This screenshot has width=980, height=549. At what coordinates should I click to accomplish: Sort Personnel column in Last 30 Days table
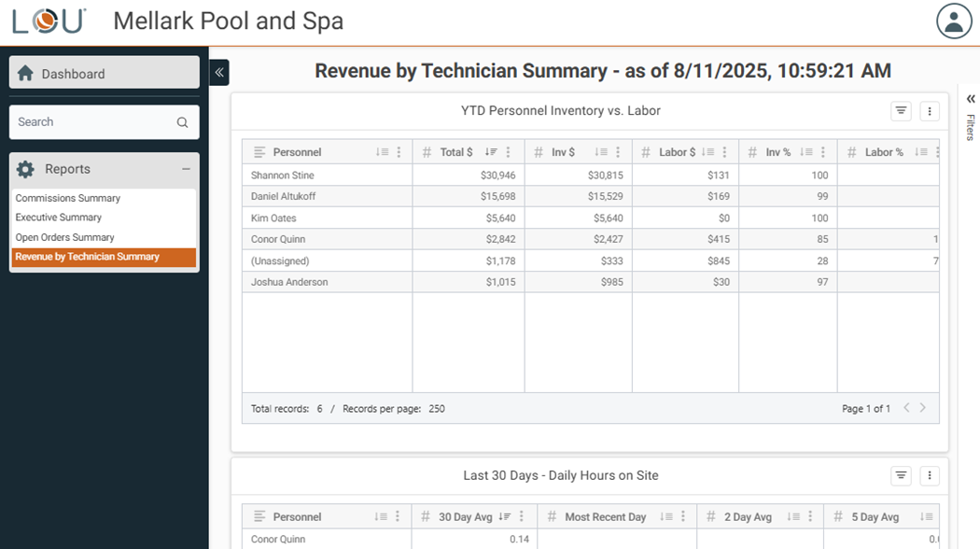point(381,516)
